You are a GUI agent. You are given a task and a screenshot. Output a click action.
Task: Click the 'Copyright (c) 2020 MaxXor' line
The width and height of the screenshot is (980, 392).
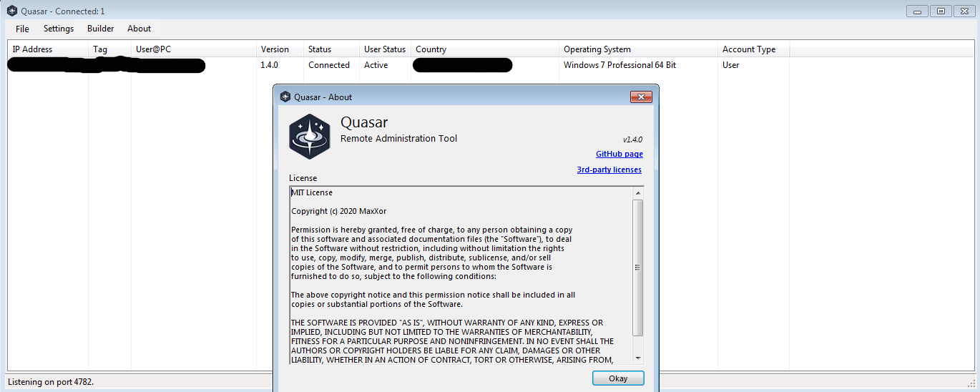(x=338, y=211)
